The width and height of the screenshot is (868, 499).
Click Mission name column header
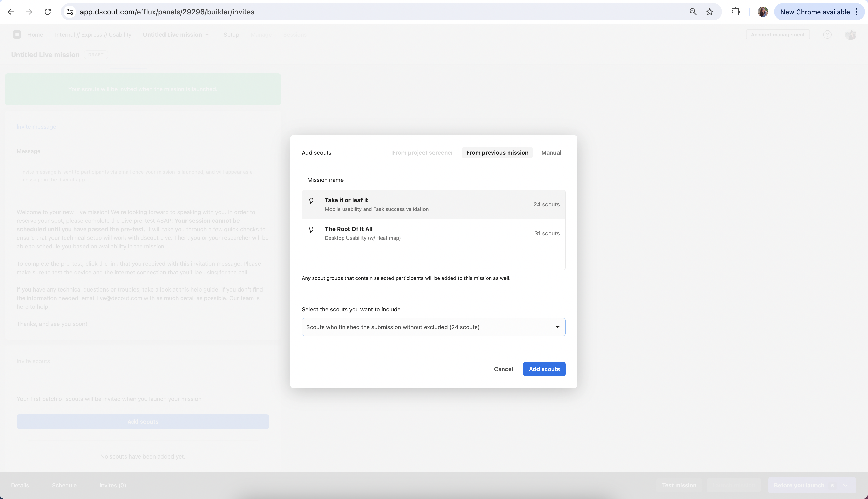tap(325, 180)
